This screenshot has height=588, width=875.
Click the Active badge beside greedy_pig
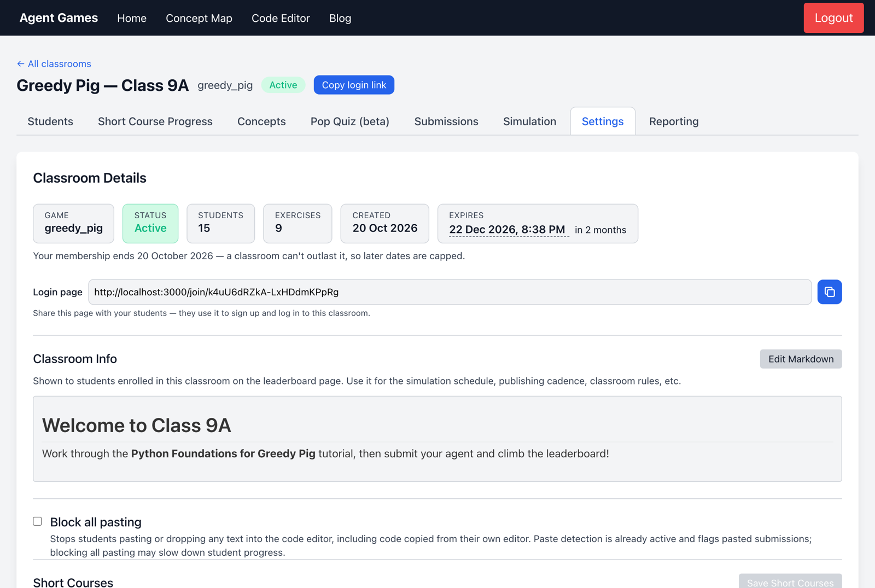pyautogui.click(x=283, y=85)
